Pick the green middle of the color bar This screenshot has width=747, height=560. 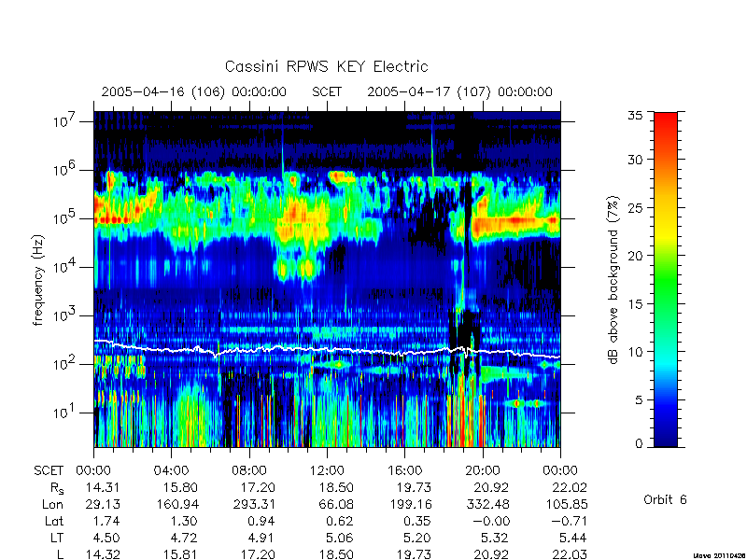pos(666,281)
